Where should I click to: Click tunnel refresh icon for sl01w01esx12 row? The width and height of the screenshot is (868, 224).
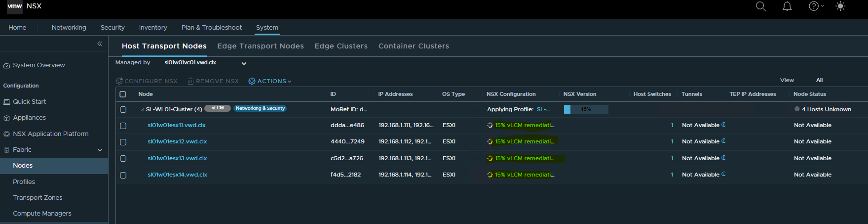[x=723, y=141]
